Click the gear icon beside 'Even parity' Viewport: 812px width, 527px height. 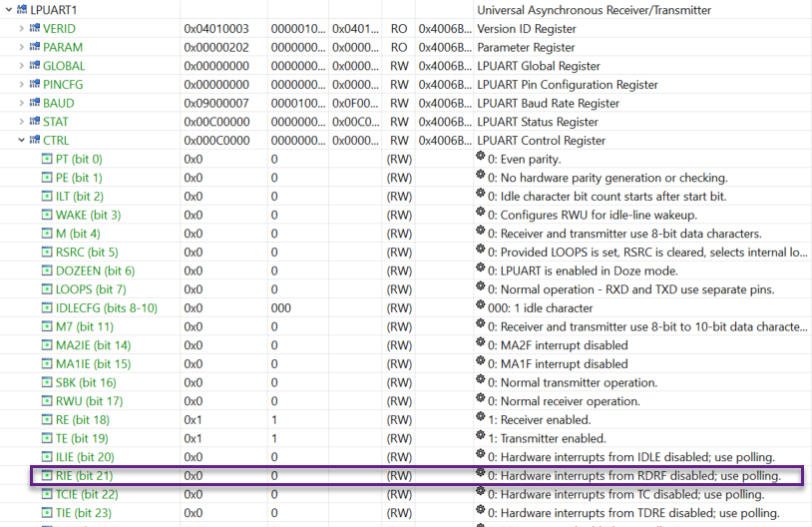[x=481, y=156]
